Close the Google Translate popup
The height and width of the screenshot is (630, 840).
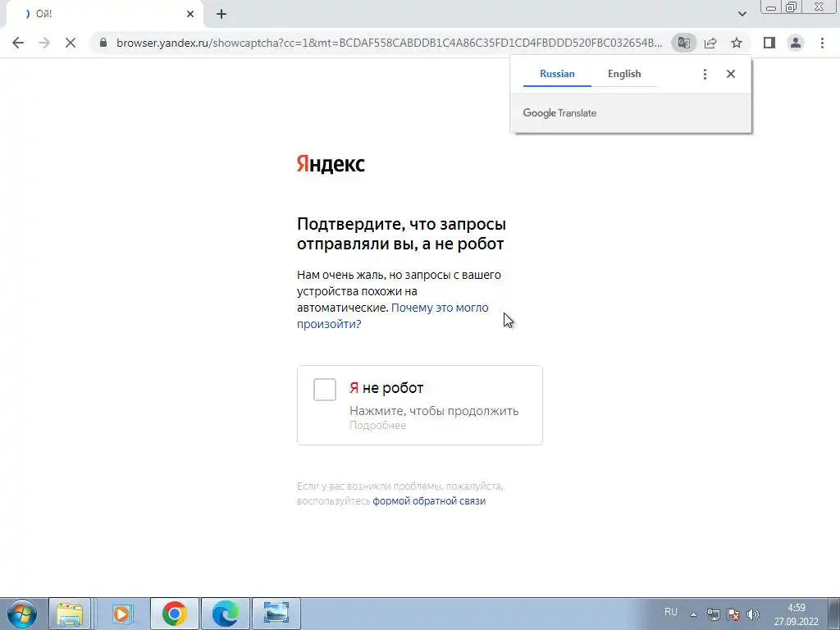[731, 74]
